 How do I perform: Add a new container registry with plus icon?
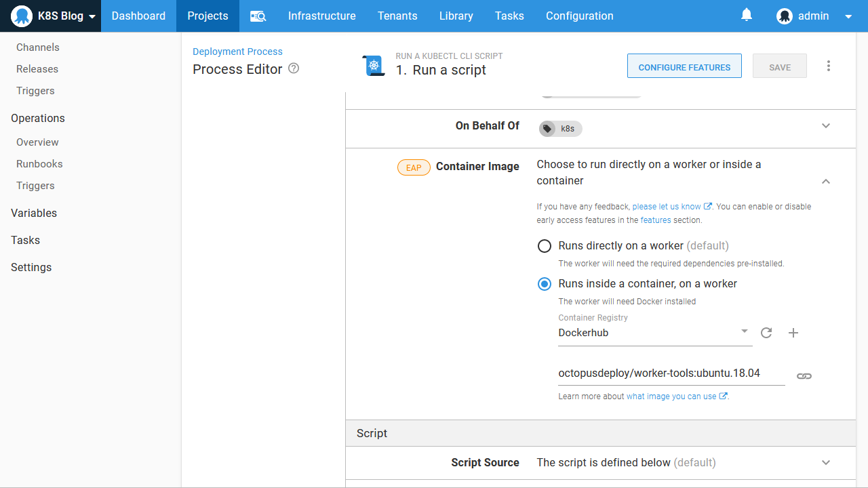coord(793,333)
